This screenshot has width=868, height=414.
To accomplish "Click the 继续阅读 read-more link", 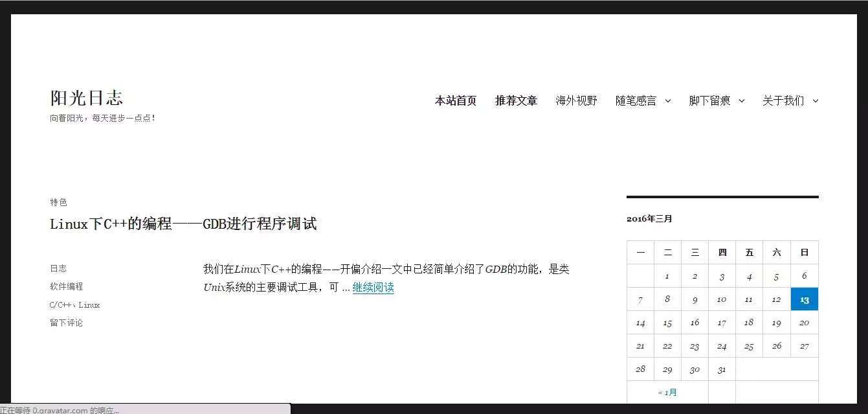I will coord(373,288).
